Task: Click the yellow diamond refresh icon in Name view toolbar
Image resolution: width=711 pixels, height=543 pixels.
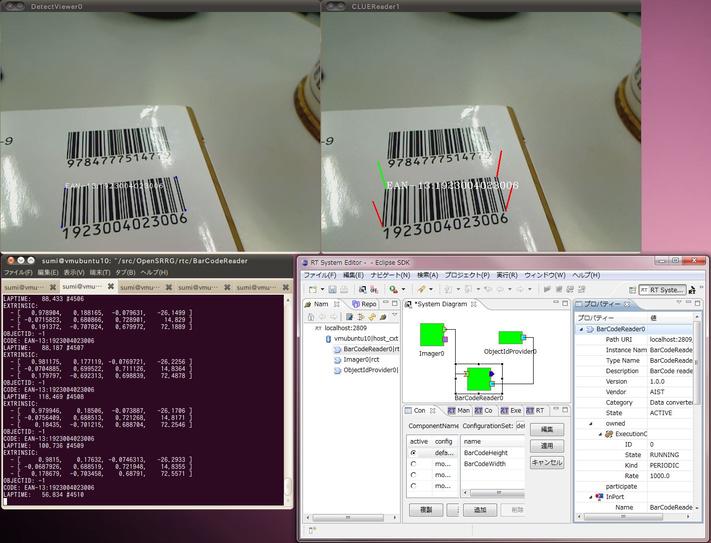Action: (372, 317)
